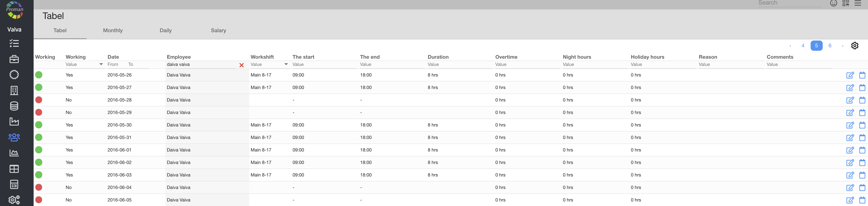Open the hamburger menu at top right
The width and height of the screenshot is (868, 206).
[x=858, y=3]
